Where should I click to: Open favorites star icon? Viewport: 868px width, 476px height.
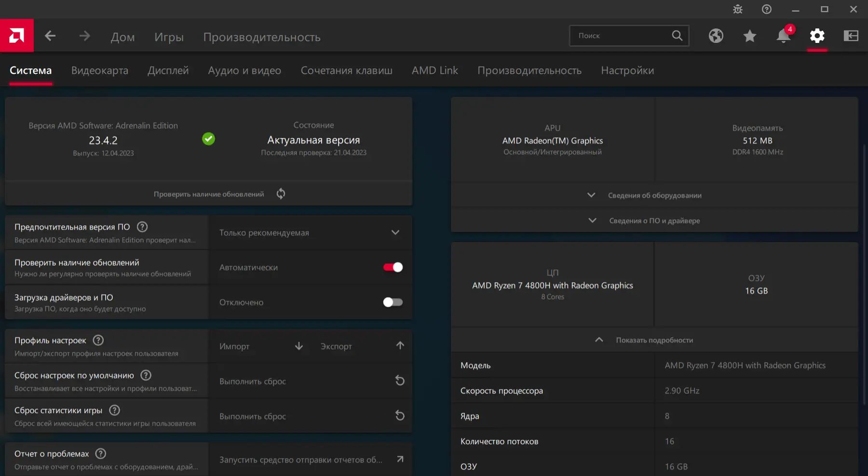pyautogui.click(x=750, y=36)
